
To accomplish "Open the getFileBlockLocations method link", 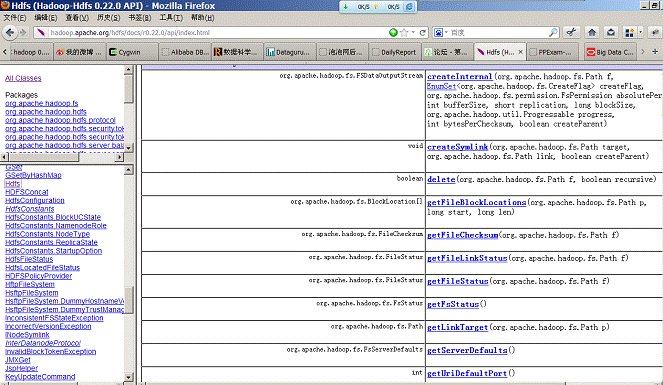I will 476,202.
